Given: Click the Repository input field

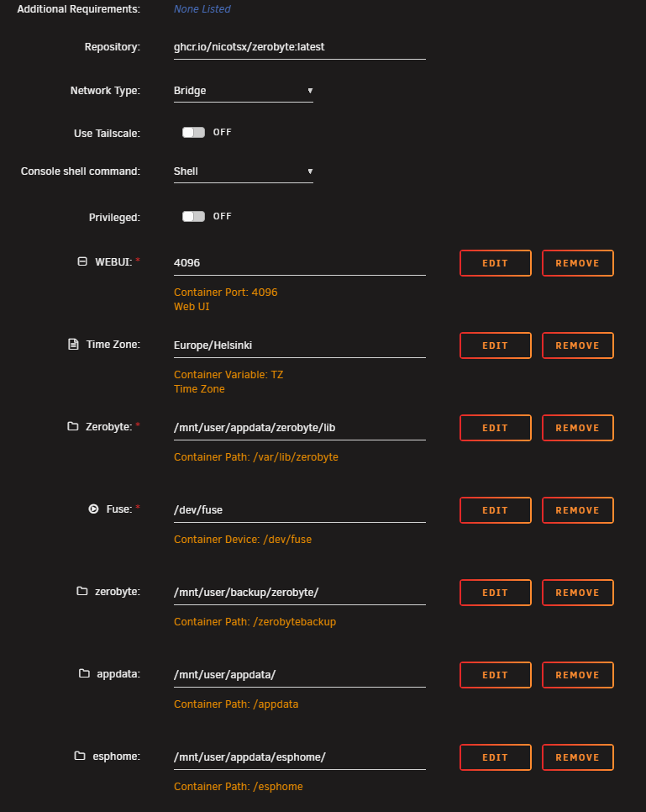Looking at the screenshot, I should (x=299, y=47).
